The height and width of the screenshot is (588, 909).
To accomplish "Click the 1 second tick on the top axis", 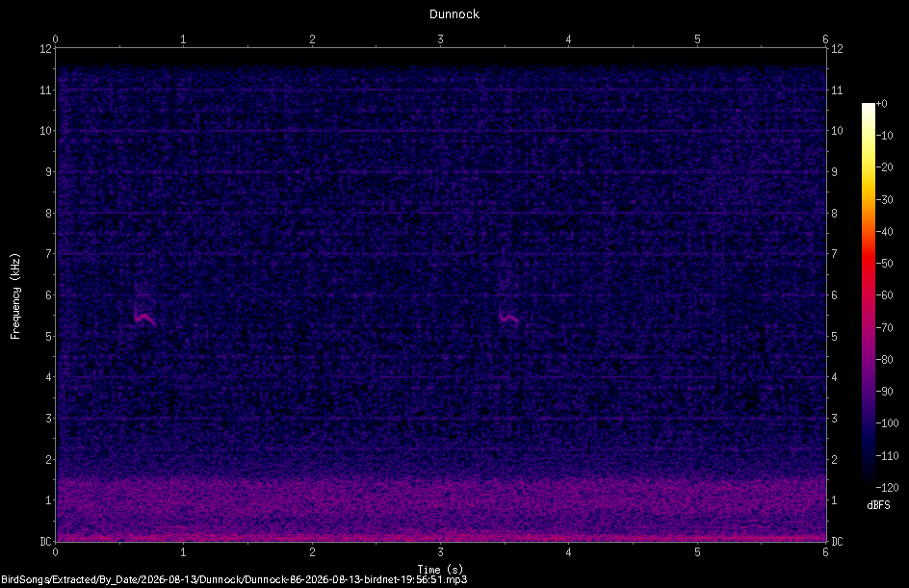I will pos(183,39).
